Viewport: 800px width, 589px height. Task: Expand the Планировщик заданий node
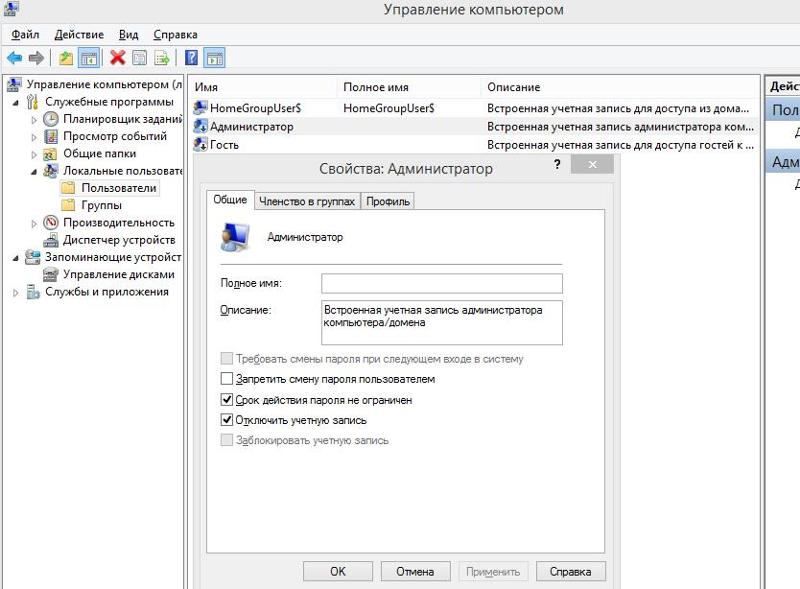pyautogui.click(x=34, y=120)
